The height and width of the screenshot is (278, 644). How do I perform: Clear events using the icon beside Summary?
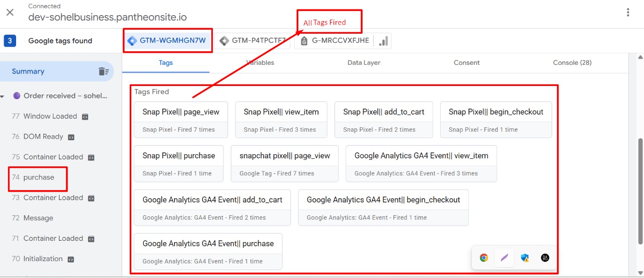pyautogui.click(x=104, y=71)
